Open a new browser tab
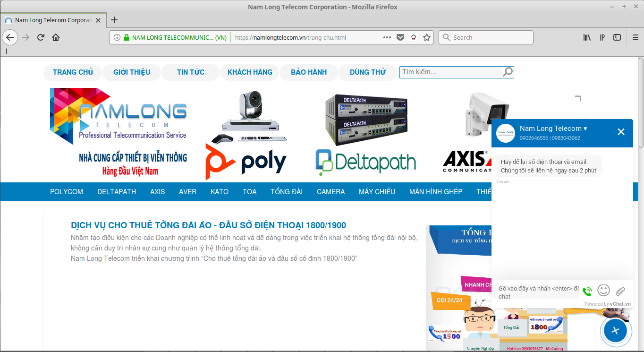Screen dimensions: 644x352 pyautogui.click(x=114, y=20)
